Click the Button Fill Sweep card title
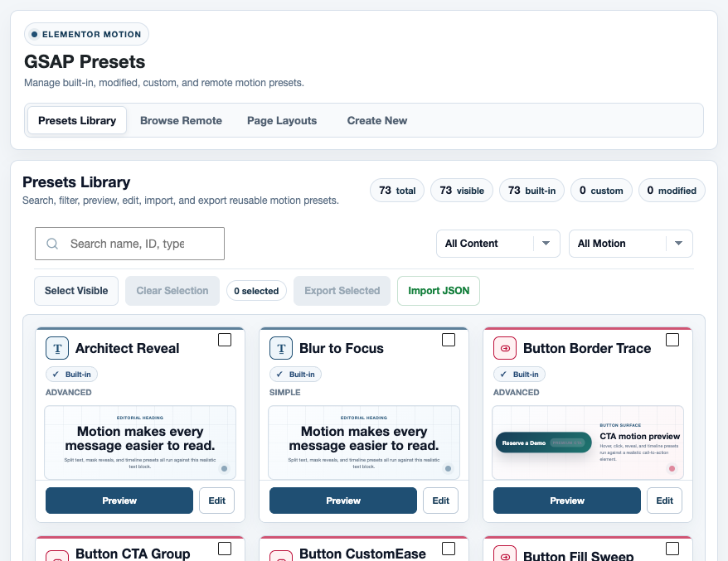The height and width of the screenshot is (561, 728). tap(579, 555)
